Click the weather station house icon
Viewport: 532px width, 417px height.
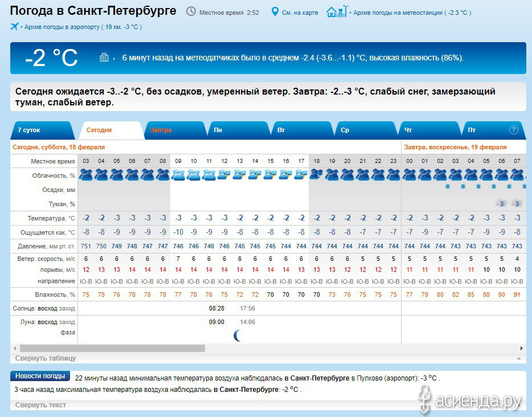[337, 11]
